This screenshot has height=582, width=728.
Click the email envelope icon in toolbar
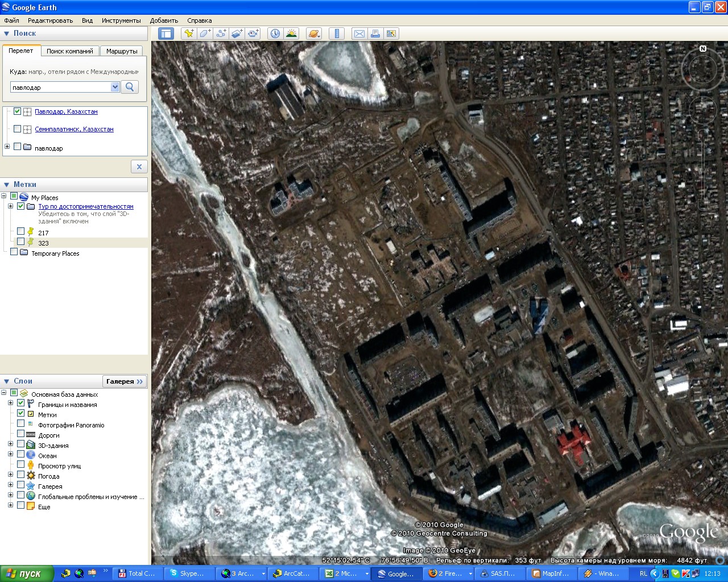(x=359, y=34)
